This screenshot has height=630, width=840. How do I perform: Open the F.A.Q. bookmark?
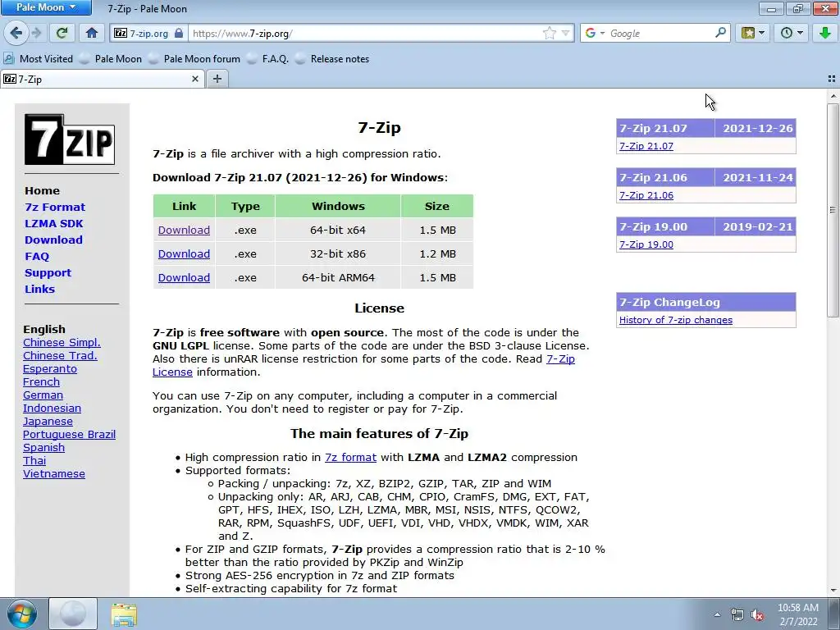pos(268,59)
